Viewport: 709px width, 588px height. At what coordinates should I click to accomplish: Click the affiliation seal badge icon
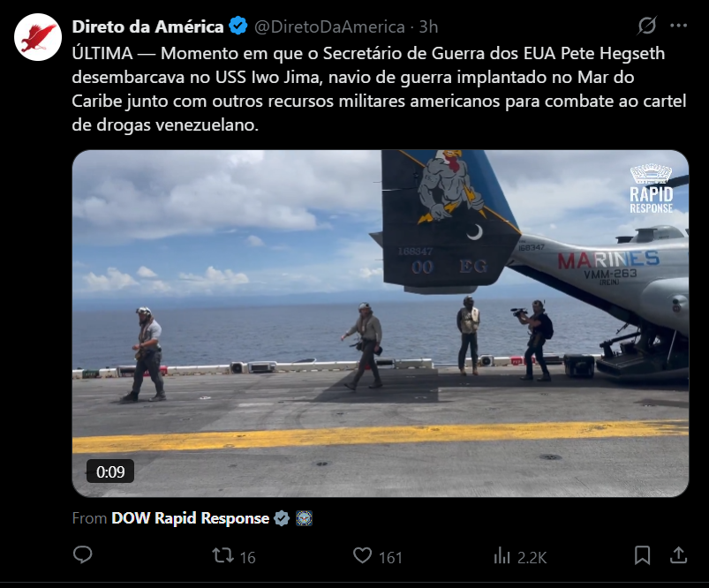pos(305,518)
